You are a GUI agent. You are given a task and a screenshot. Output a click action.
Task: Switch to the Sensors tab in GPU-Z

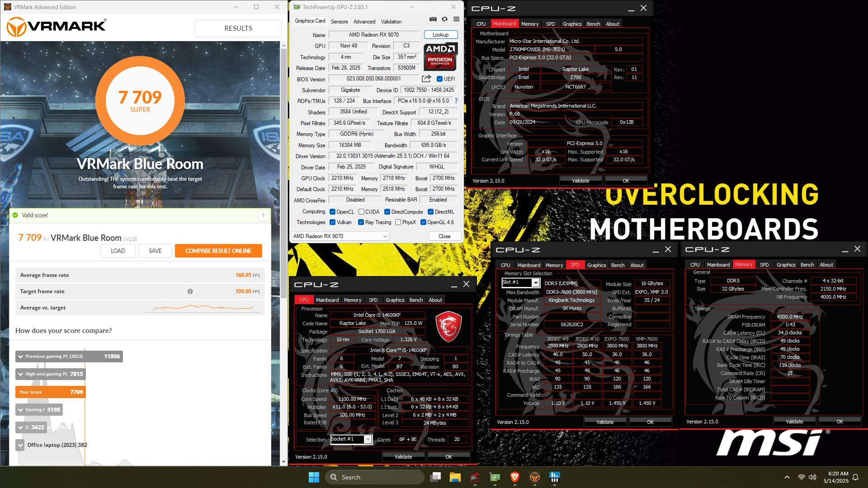[x=339, y=22]
